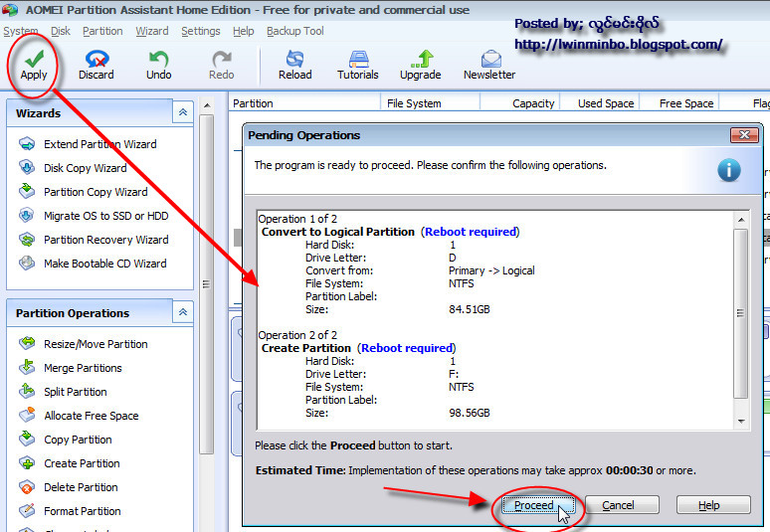Sort by File System column header
Image resolution: width=770 pixels, height=532 pixels.
click(x=430, y=103)
